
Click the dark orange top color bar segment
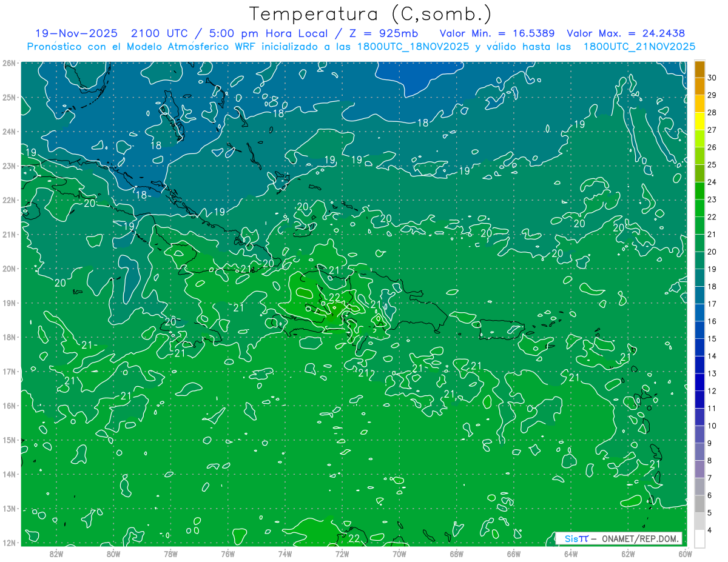pyautogui.click(x=699, y=70)
